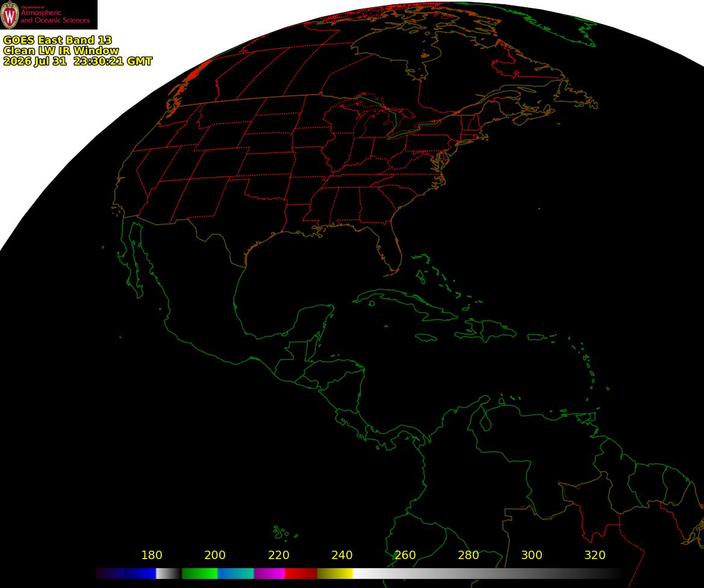
Task: Click the 220 label on the temperature scale
Action: click(x=278, y=555)
